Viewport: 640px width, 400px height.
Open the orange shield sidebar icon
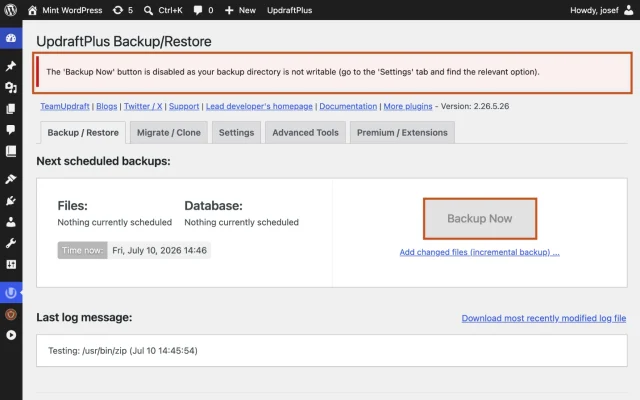[11, 314]
